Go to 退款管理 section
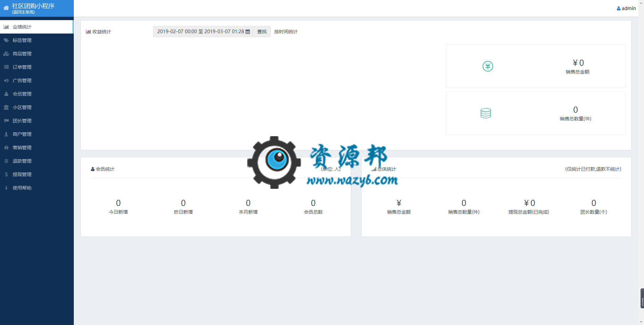This screenshot has width=644, height=325. pos(37,161)
